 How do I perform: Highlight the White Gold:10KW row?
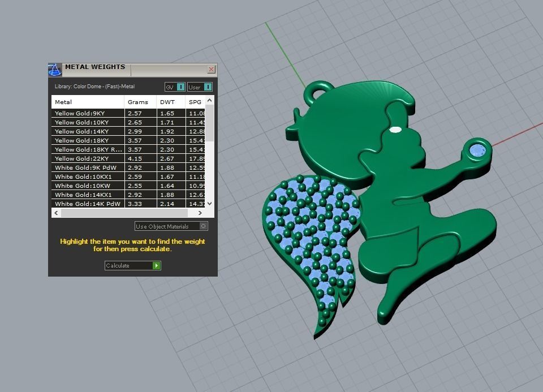coord(128,186)
